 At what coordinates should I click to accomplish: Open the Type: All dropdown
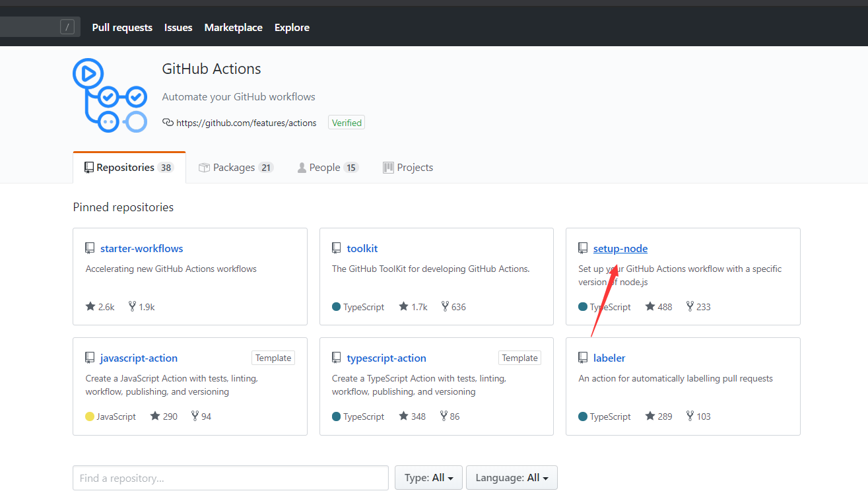click(x=428, y=478)
